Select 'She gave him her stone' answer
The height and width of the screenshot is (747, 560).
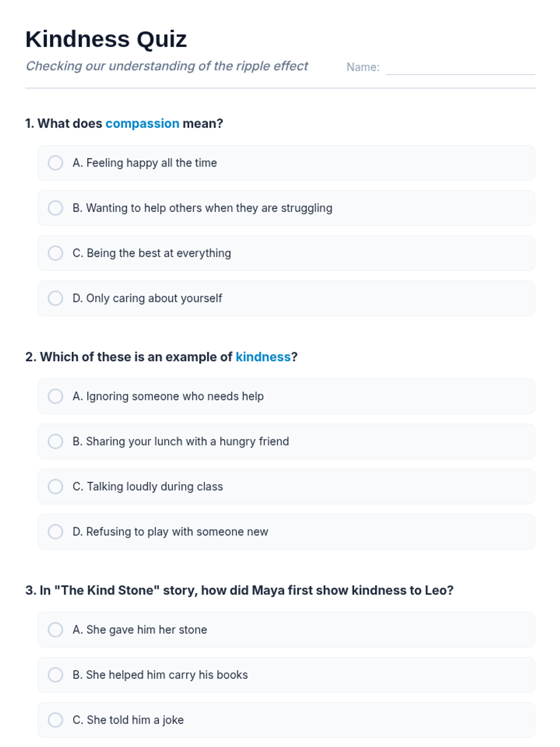[56, 630]
